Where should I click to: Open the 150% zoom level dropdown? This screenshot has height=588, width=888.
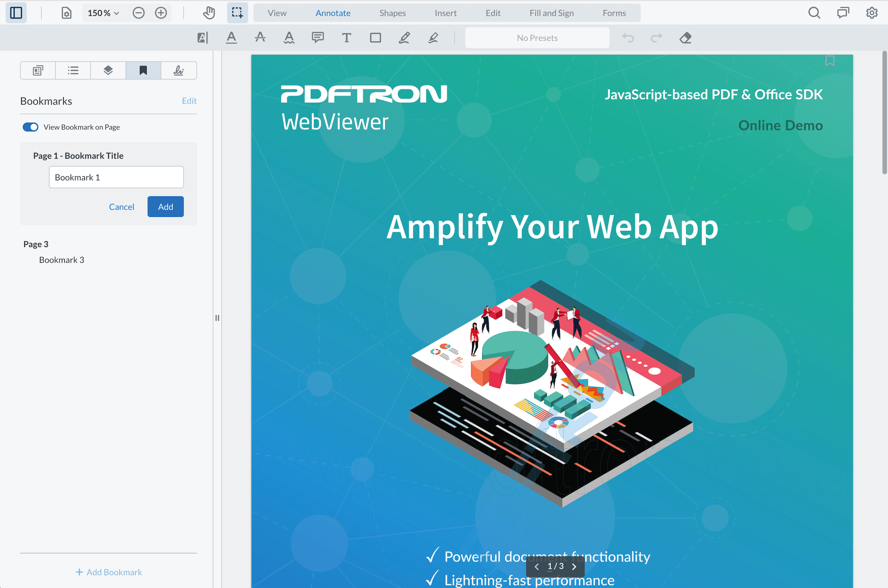coord(104,13)
